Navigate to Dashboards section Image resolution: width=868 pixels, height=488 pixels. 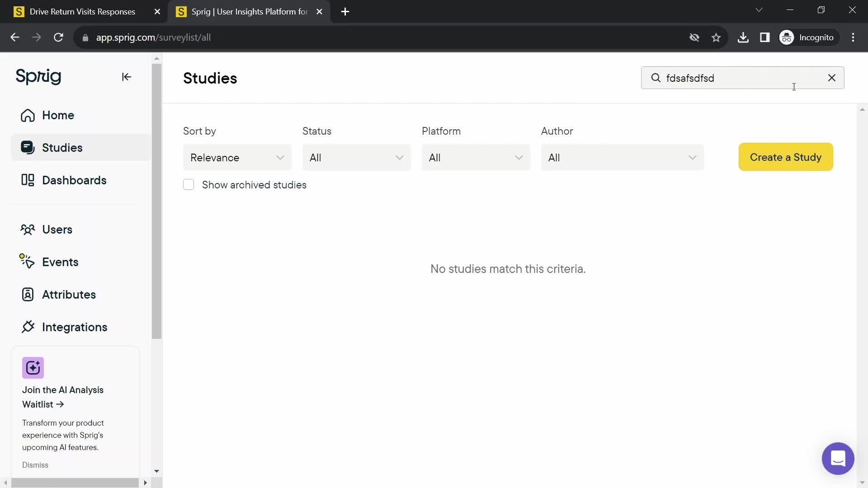[75, 180]
